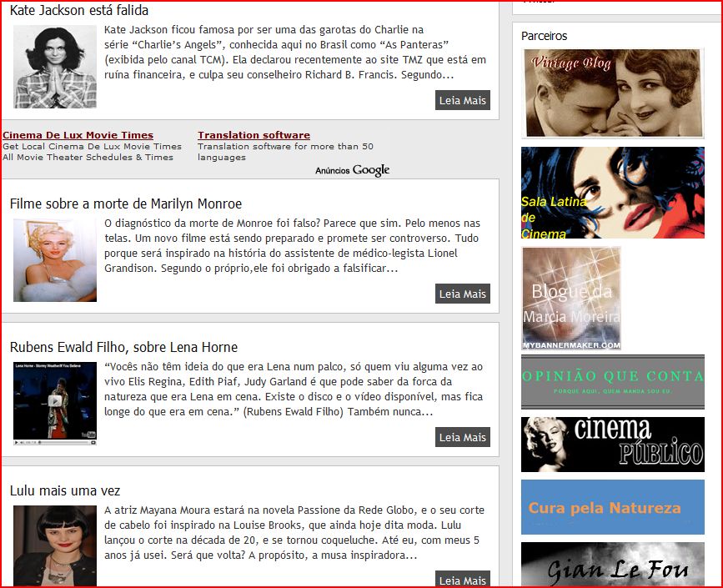Open the Blogue da Marcia Moreira banner
Screen dimensions: 723x588
click(x=571, y=299)
